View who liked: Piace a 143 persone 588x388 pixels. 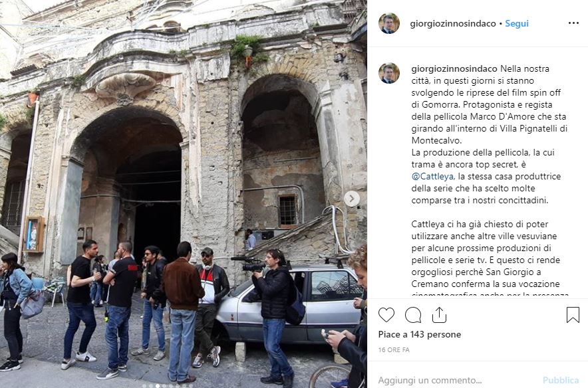click(420, 334)
